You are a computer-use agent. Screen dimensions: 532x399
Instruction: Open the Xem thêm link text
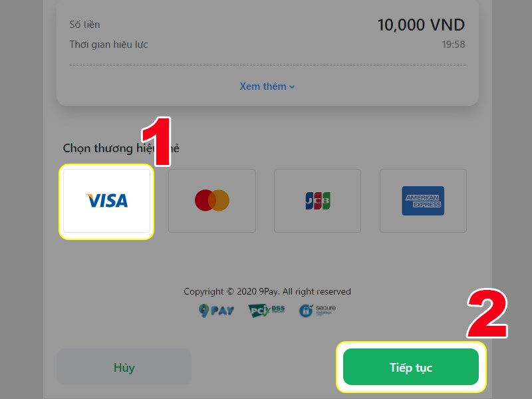point(263,86)
